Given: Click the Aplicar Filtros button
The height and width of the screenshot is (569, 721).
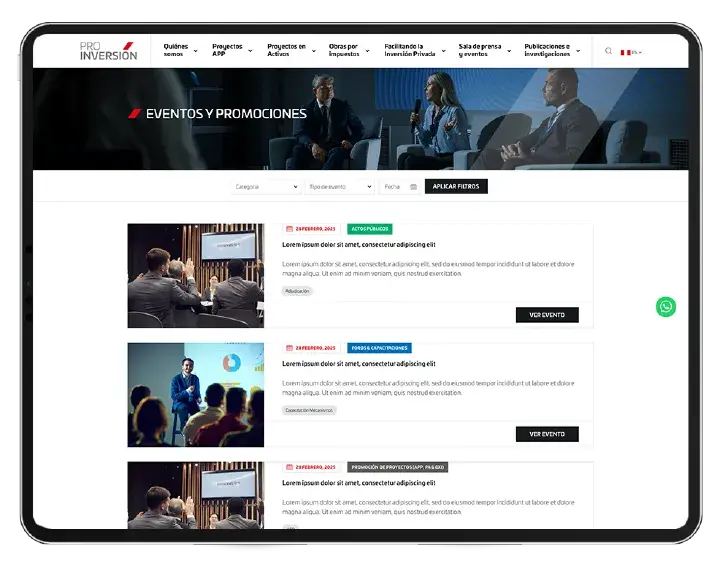Looking at the screenshot, I should 456,186.
